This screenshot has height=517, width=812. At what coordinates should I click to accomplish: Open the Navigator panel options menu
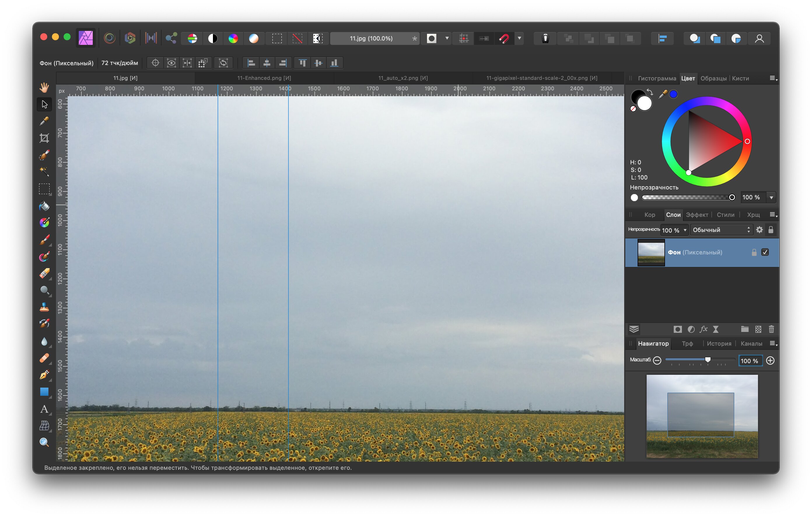pos(773,343)
